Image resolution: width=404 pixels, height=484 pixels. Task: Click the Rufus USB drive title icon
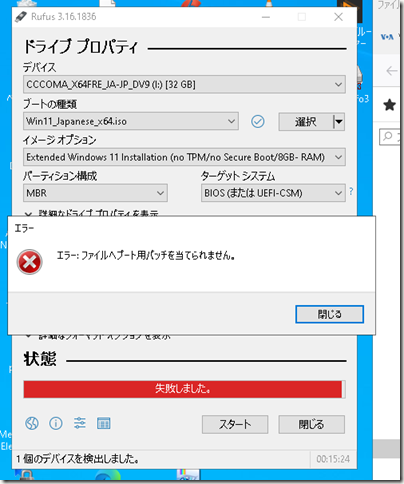click(x=21, y=17)
